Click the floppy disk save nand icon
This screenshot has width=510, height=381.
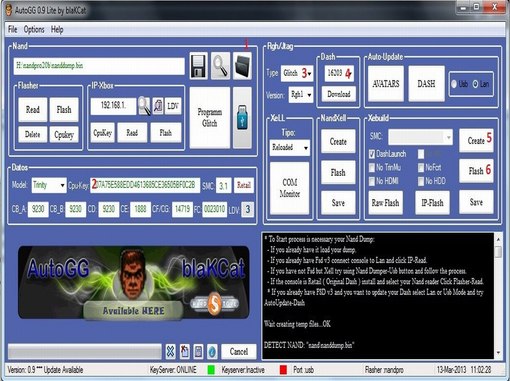pos(198,66)
